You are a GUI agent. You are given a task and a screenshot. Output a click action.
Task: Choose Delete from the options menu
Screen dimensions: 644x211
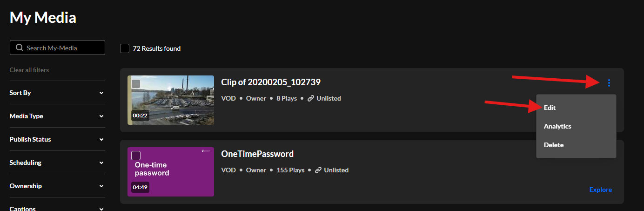[x=554, y=145]
